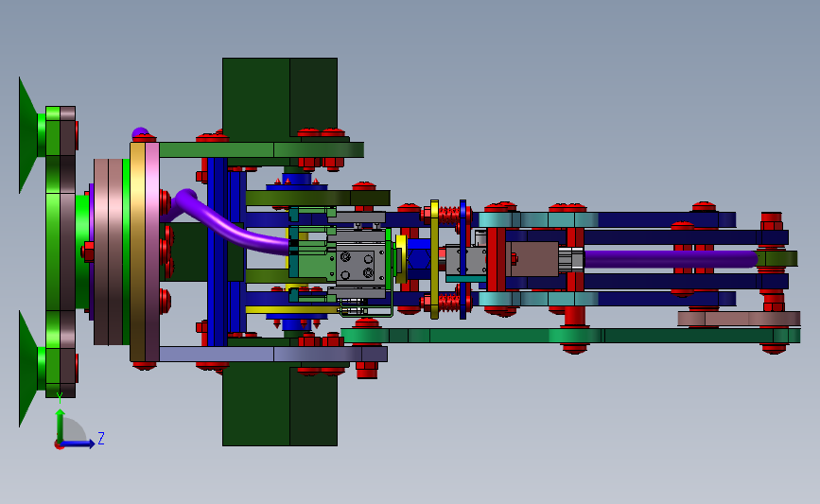This screenshot has height=504, width=820.
Task: Select the lavender horizontal bar at the lower left
Action: pos(273,354)
